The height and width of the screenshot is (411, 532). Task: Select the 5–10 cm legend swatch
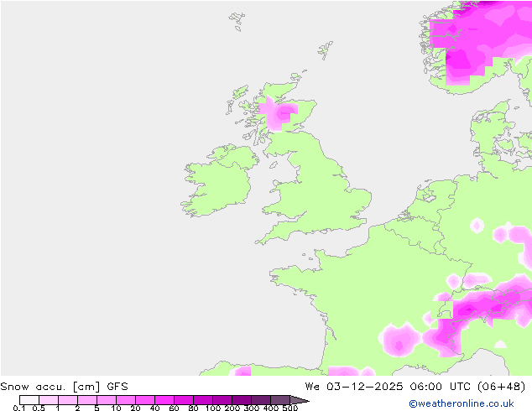(x=107, y=400)
